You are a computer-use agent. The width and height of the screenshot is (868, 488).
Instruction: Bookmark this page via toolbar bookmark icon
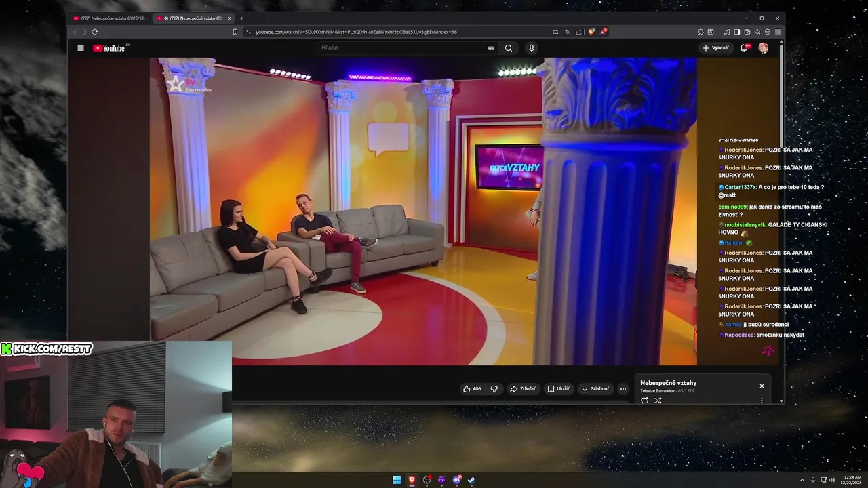point(235,32)
